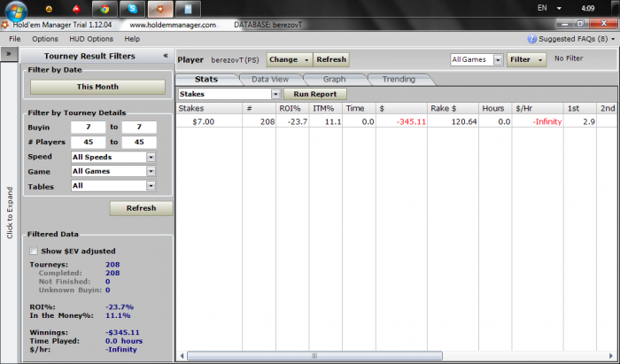The height and width of the screenshot is (364, 620).
Task: Expand the collapsed side panel with double arrow
Action: pos(9,54)
